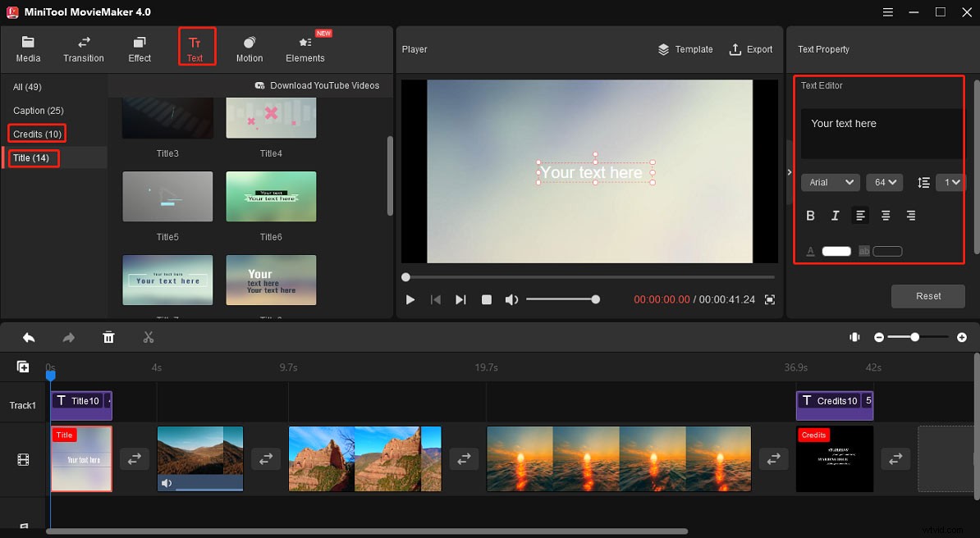Open the font size 64 dropdown
The width and height of the screenshot is (980, 538).
884,182
